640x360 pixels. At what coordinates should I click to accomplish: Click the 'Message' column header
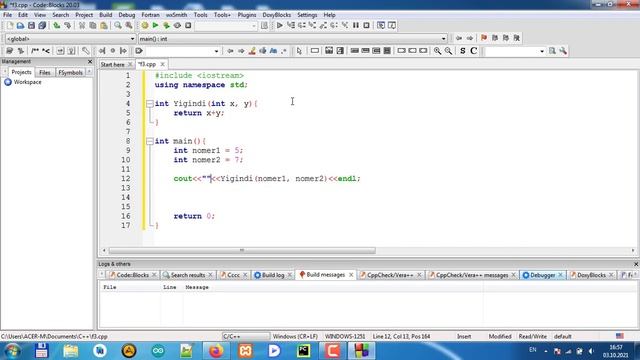tap(197, 287)
